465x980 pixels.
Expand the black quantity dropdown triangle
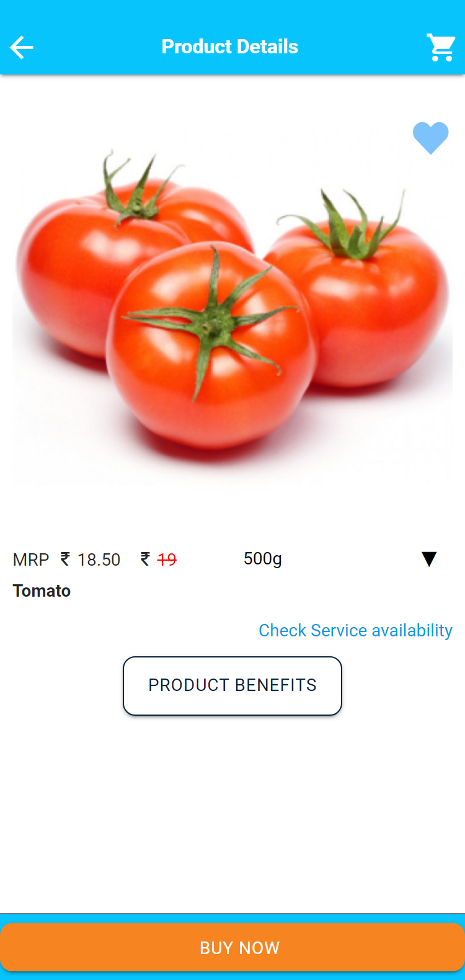(429, 559)
